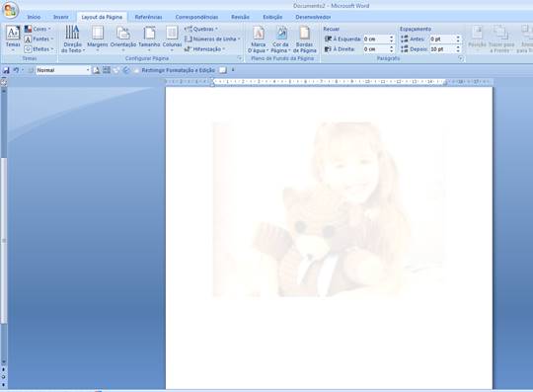The width and height of the screenshot is (533, 392).
Task: Click the Temas gallery icon
Action: [x=13, y=34]
